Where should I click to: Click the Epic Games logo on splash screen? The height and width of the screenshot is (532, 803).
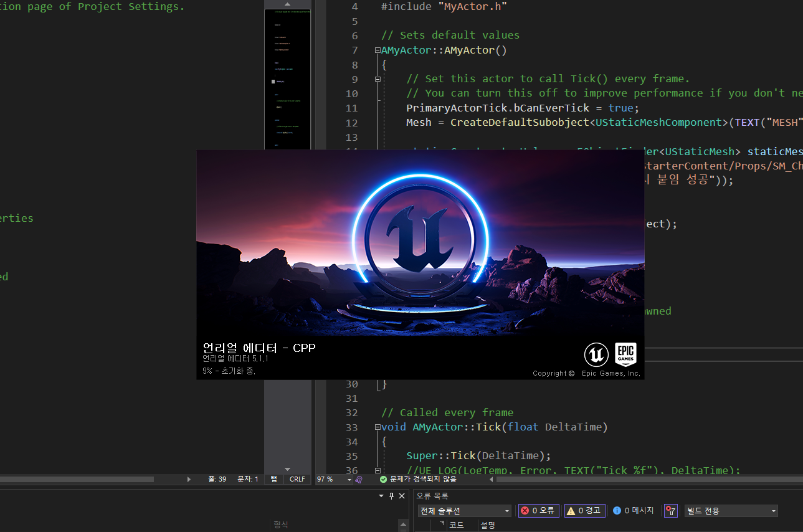(625, 354)
